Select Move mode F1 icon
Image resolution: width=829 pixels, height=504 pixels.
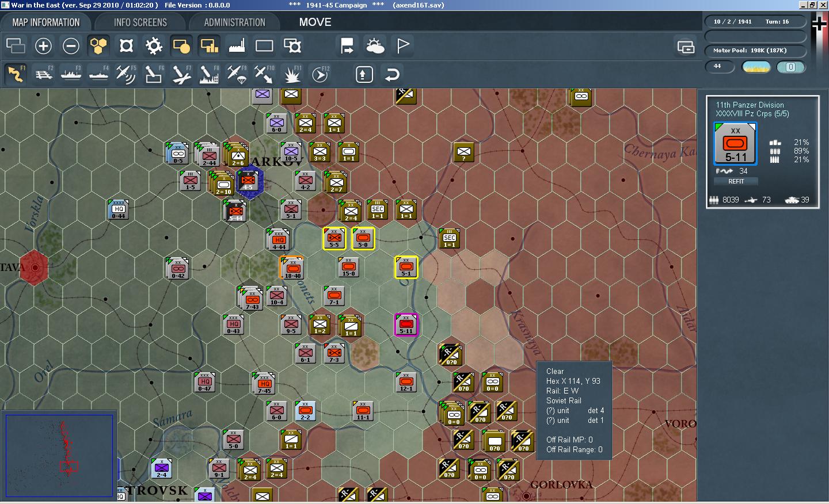pyautogui.click(x=16, y=74)
